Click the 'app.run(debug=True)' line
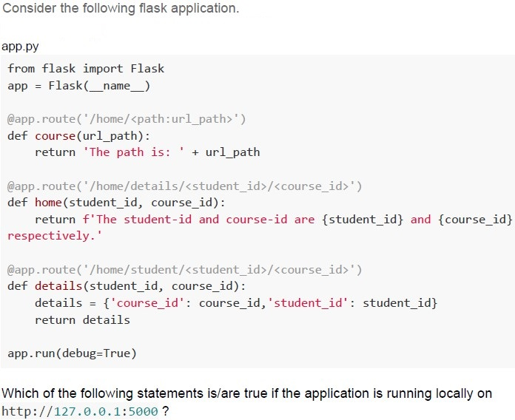Viewport: 515px width, 420px height. click(72, 353)
